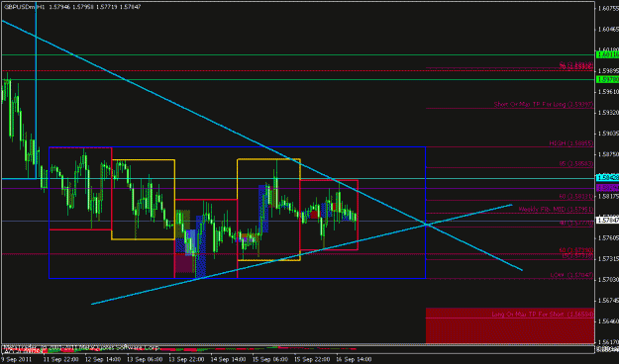Click the 1.59035 price axis value
Screen dimensions: 619x364
pyautogui.click(x=608, y=134)
